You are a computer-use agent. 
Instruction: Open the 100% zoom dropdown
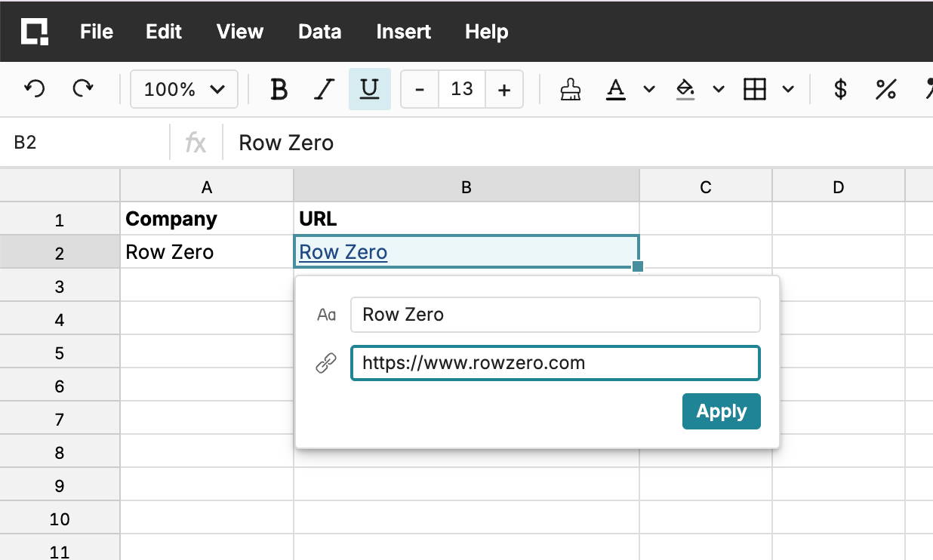click(184, 90)
